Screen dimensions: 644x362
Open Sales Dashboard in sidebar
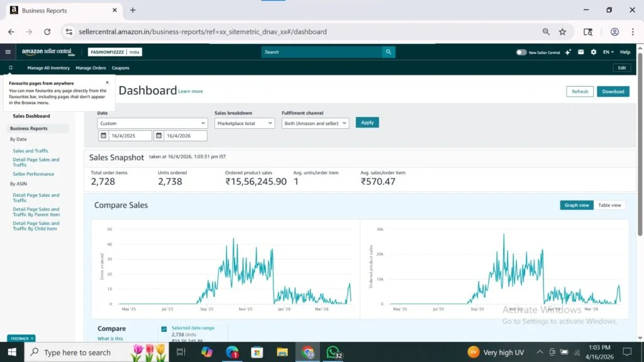(31, 116)
